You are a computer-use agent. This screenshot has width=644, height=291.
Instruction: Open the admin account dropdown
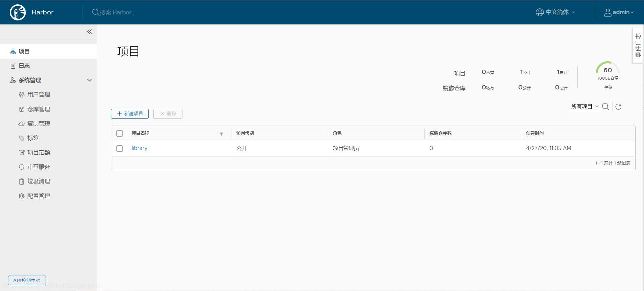(619, 12)
